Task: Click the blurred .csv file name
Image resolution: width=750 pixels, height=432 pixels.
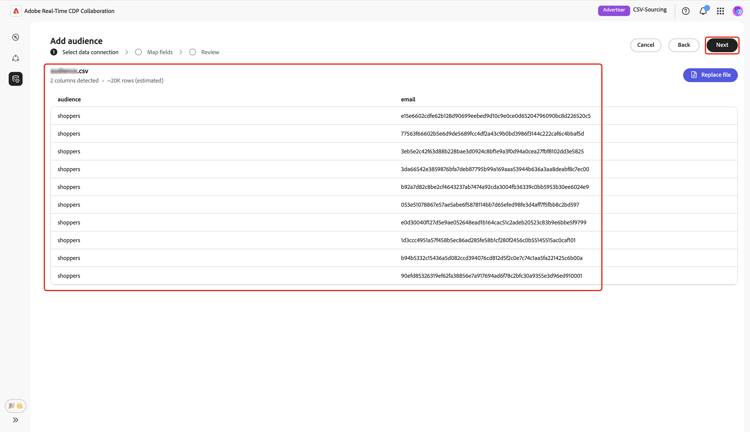Action: click(69, 71)
